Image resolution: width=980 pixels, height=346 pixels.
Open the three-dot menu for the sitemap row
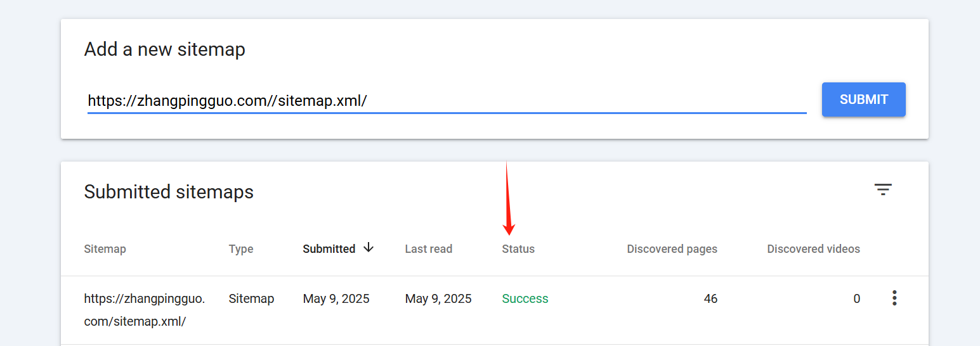894,298
